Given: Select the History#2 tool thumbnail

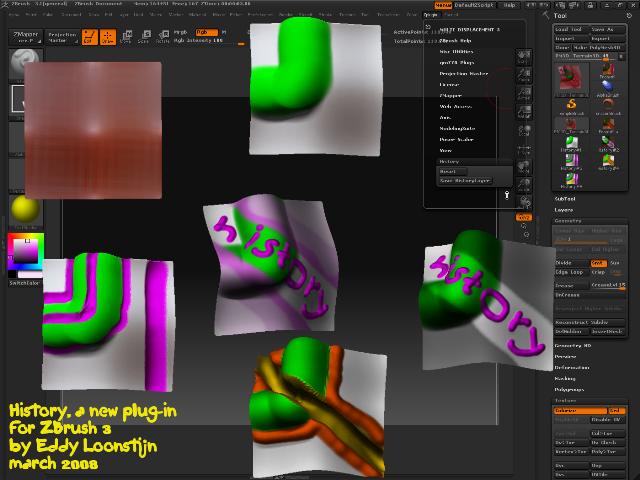Looking at the screenshot, I should tap(608, 144).
